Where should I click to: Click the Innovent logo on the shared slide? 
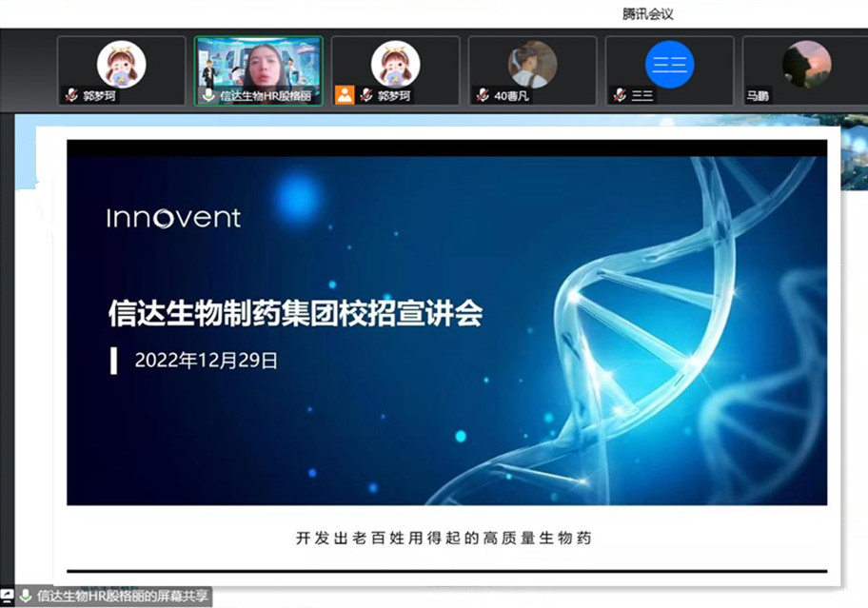tap(173, 218)
